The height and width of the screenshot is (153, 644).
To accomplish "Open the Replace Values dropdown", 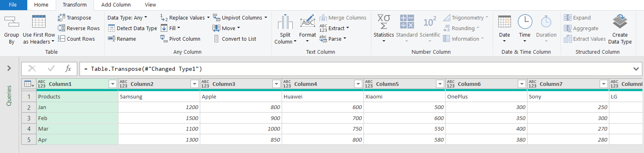I will click(208, 17).
